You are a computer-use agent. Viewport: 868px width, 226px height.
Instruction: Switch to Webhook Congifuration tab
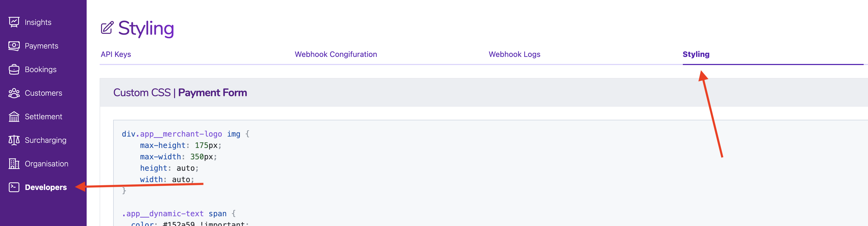tap(336, 54)
